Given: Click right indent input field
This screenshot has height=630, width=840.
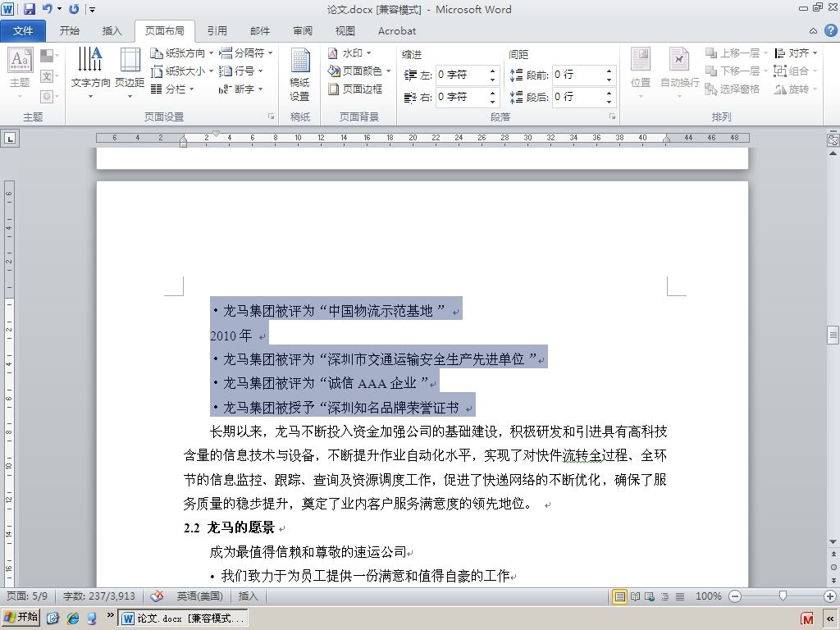Looking at the screenshot, I should [461, 97].
